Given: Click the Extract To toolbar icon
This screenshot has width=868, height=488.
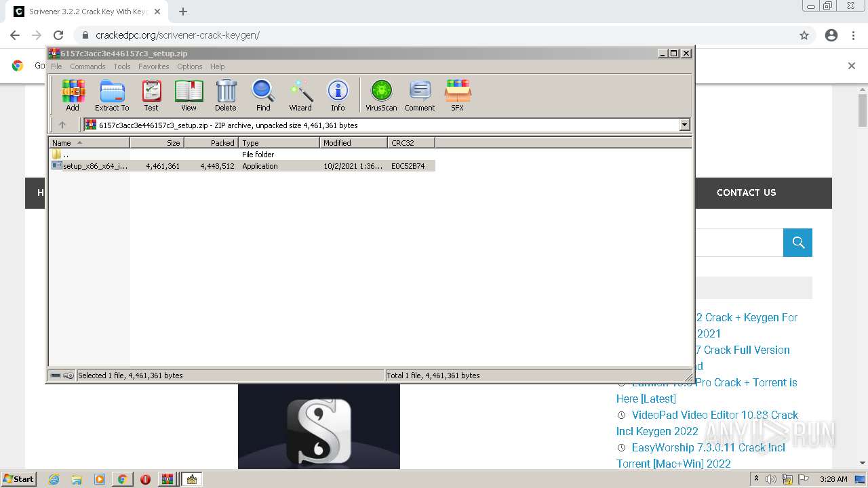Looking at the screenshot, I should [x=112, y=96].
